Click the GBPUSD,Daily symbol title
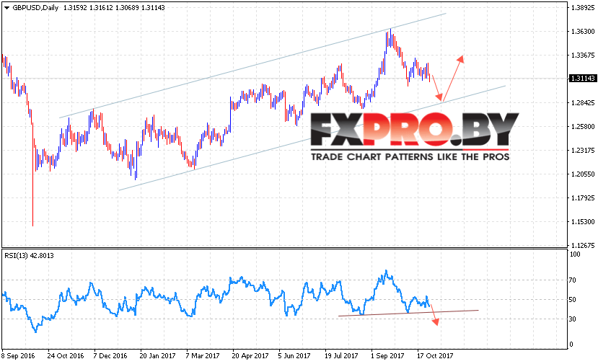Image resolution: width=598 pixels, height=364 pixels. (35, 8)
